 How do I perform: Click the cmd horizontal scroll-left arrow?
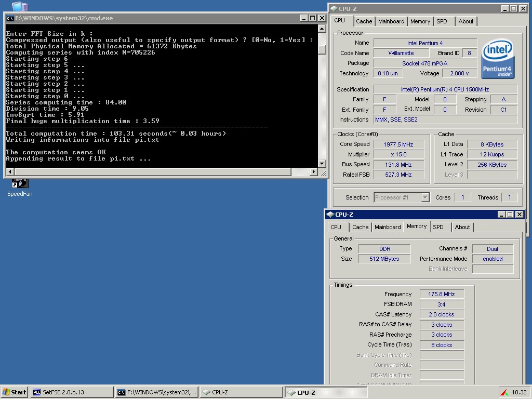pos(10,171)
